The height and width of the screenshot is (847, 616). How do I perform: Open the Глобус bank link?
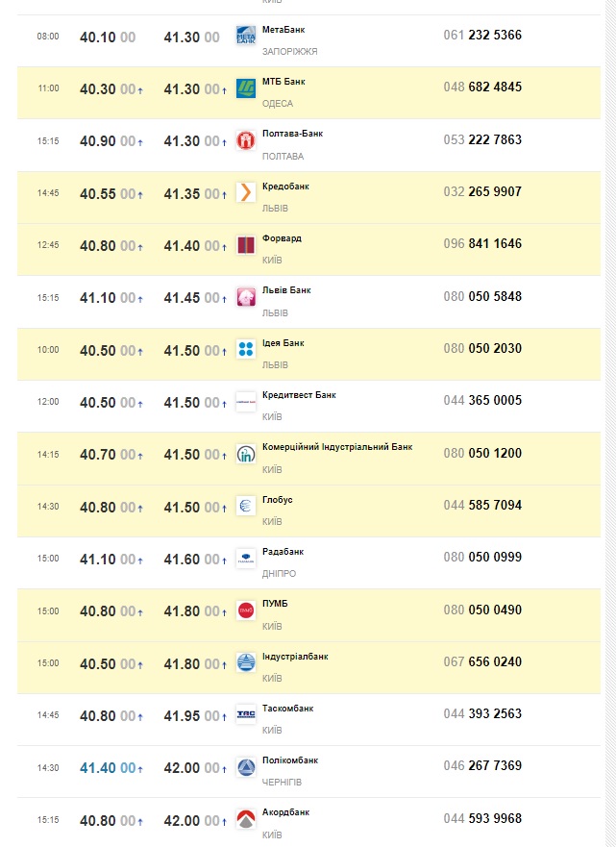277,500
